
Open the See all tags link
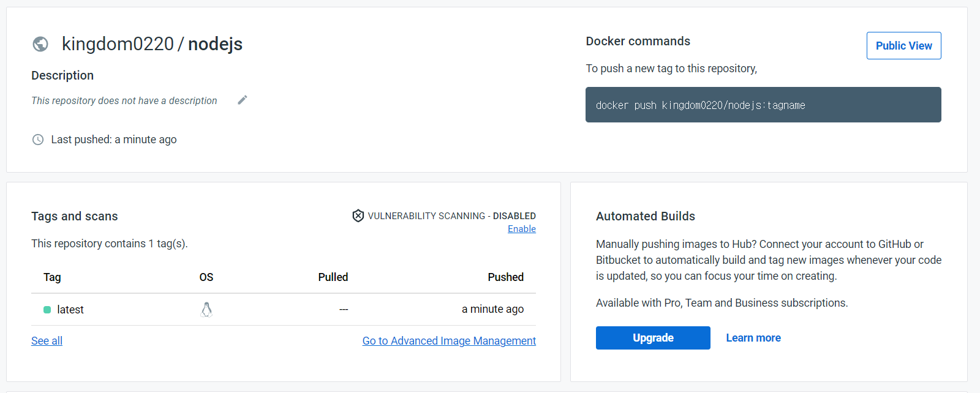coord(47,341)
